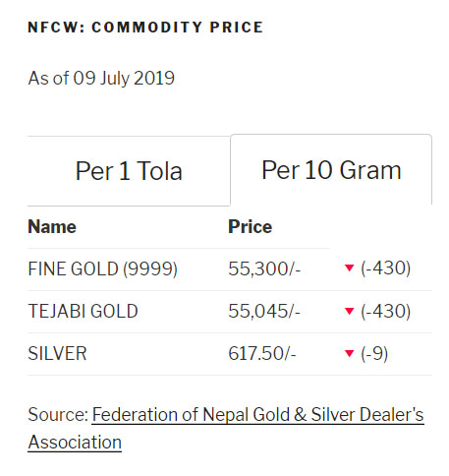Select the 55,300/- fine gold price

coord(264,268)
